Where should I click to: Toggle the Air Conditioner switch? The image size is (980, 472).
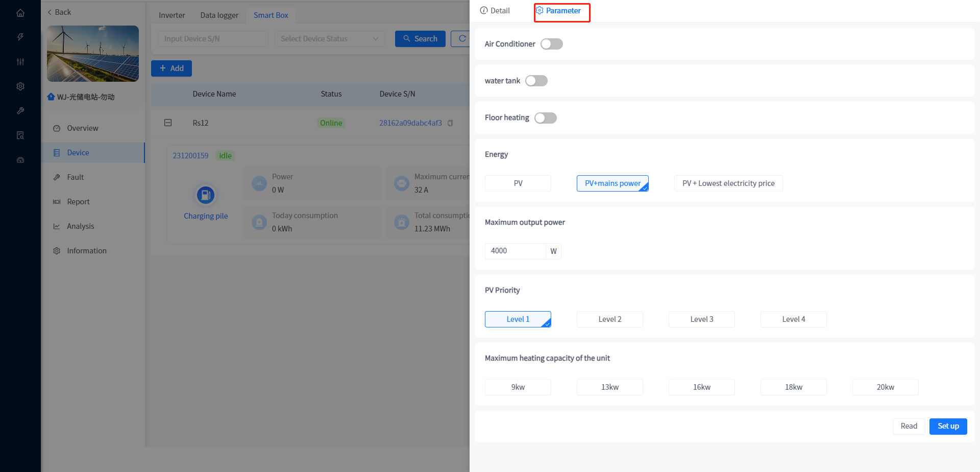551,44
